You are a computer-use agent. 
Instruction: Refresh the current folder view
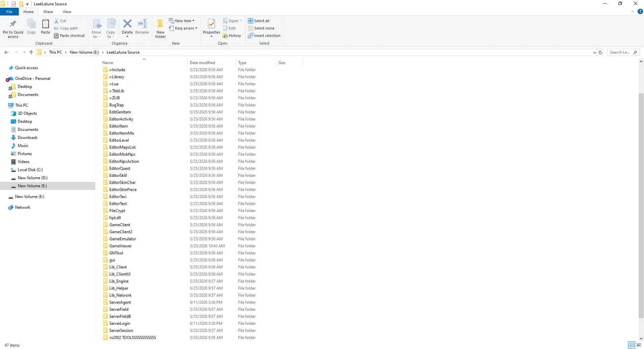click(x=600, y=52)
